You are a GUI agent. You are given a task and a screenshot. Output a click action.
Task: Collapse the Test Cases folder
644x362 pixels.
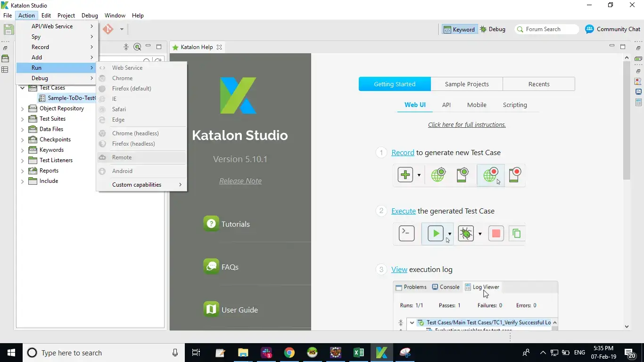pos(22,88)
